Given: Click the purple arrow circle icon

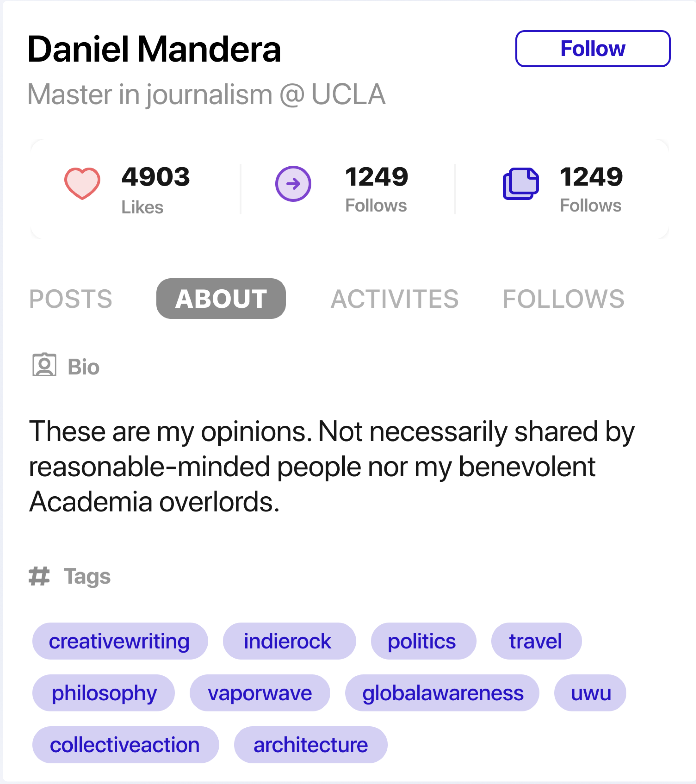Looking at the screenshot, I should pyautogui.click(x=293, y=184).
